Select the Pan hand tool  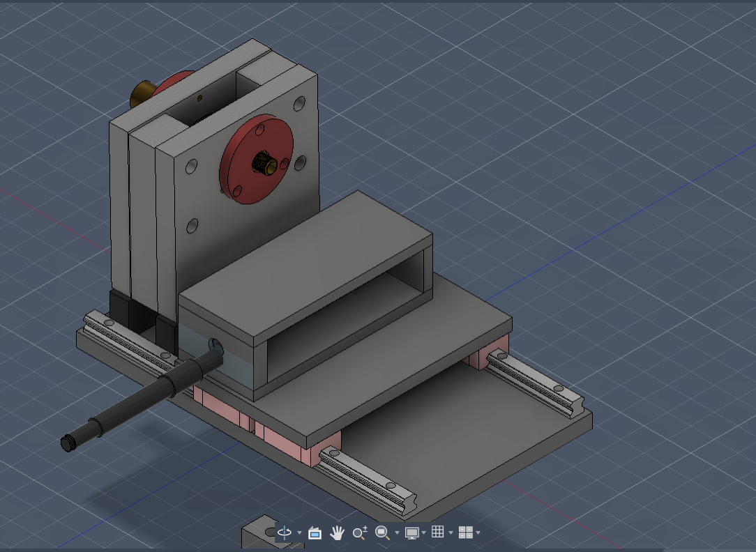coord(337,532)
